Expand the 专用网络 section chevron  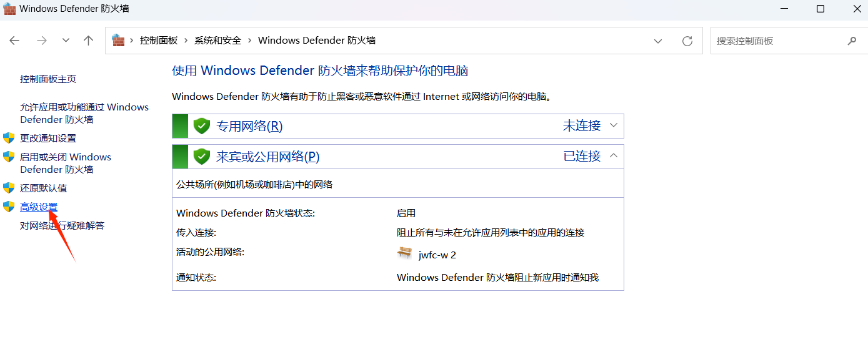pyautogui.click(x=614, y=125)
